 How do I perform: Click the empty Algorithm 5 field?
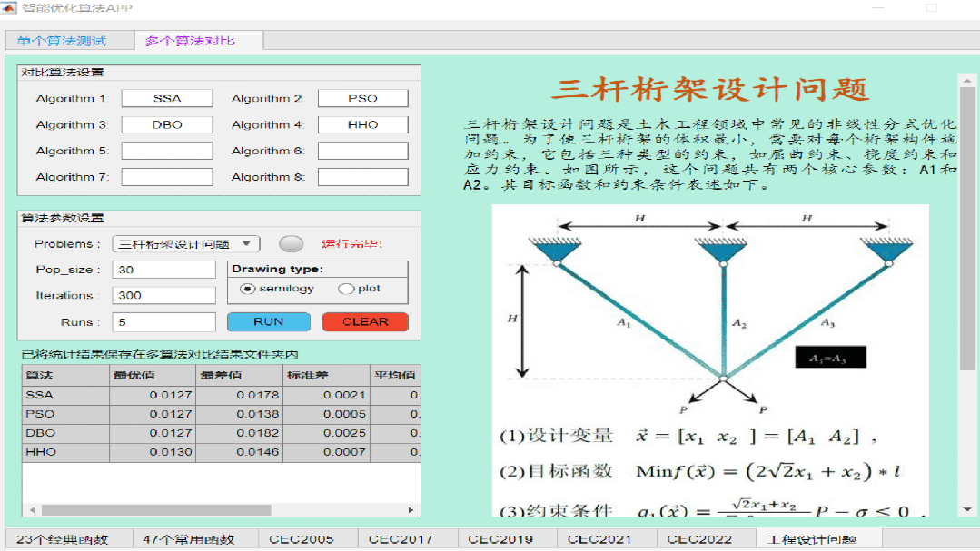(166, 150)
